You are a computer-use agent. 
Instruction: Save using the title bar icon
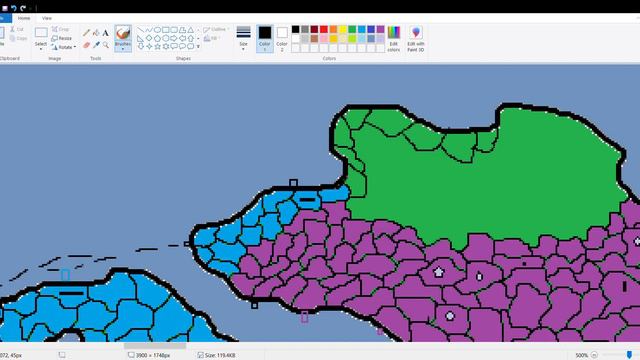click(5, 8)
